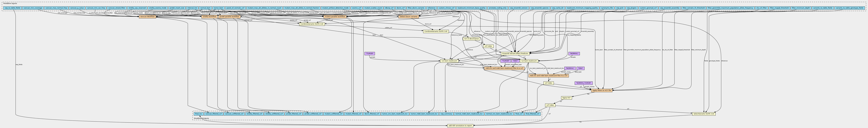Click the "NORMAL,TUMOR" default value node
868x128 pixels.
coord(583,83)
